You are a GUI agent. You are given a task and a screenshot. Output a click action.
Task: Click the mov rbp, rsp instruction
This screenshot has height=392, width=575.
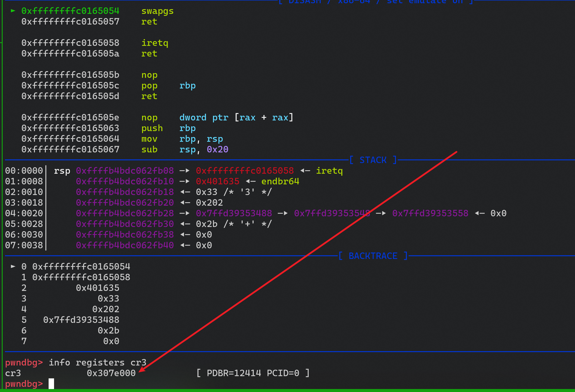click(182, 139)
